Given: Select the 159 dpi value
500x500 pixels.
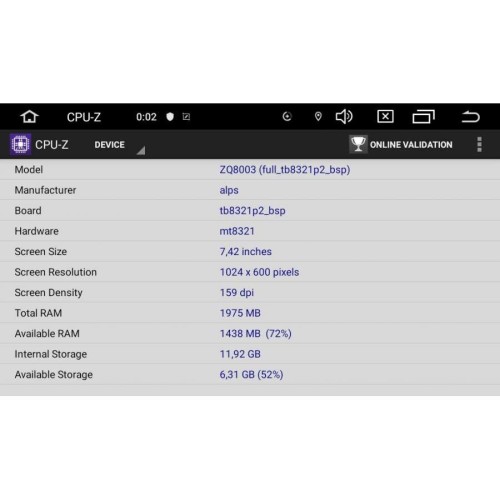Looking at the screenshot, I should (237, 293).
